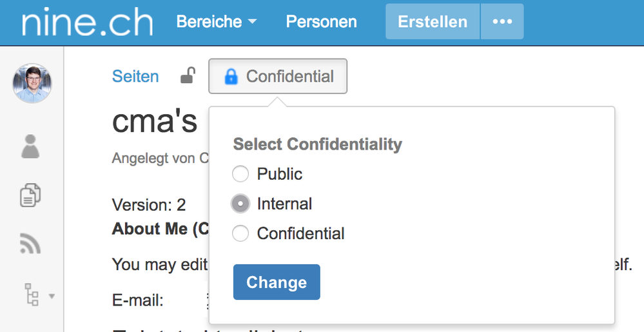644x332 pixels.
Task: Click the Erstellen button
Action: coord(433,21)
